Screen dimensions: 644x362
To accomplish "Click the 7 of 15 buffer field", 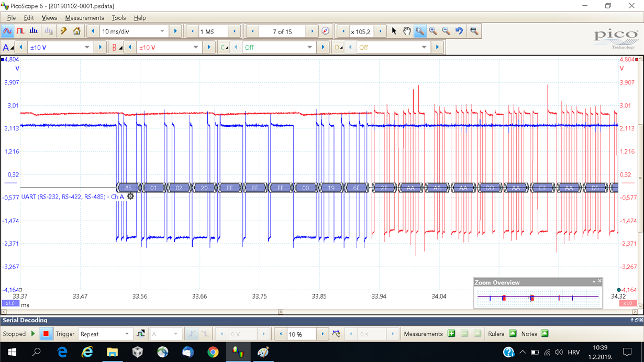I will tap(282, 31).
